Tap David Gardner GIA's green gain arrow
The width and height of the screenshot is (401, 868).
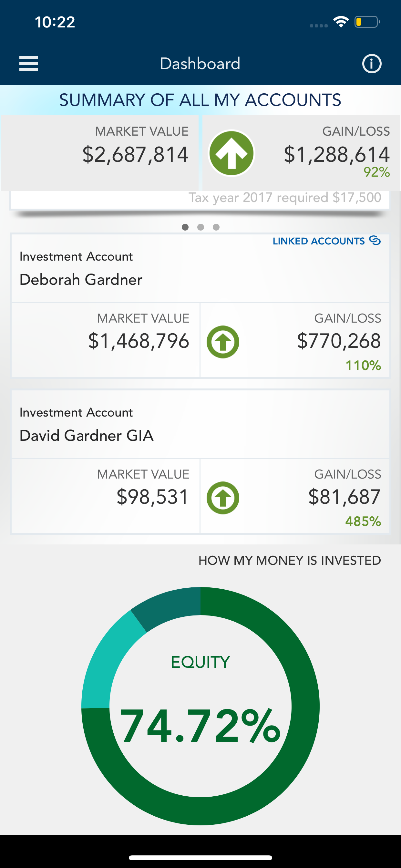point(223,498)
